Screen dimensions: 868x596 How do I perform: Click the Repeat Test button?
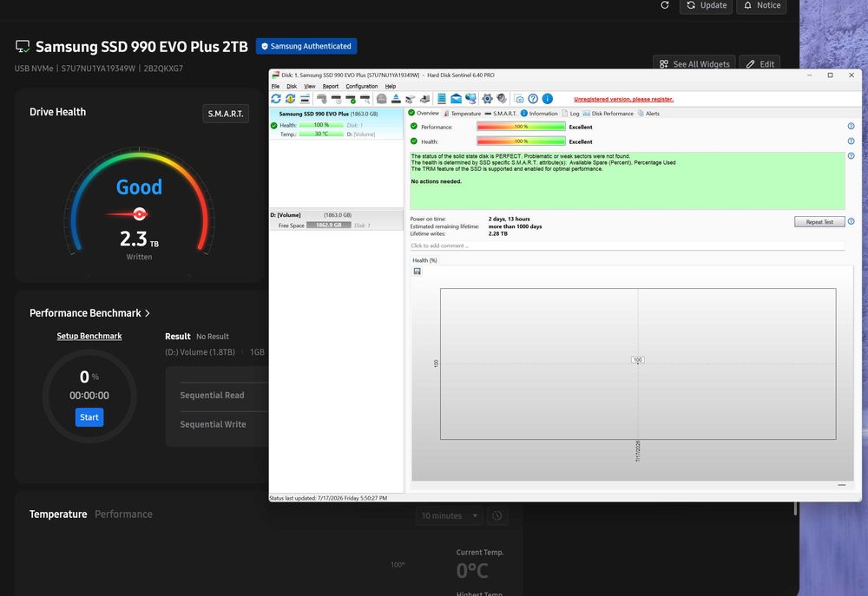coord(819,222)
